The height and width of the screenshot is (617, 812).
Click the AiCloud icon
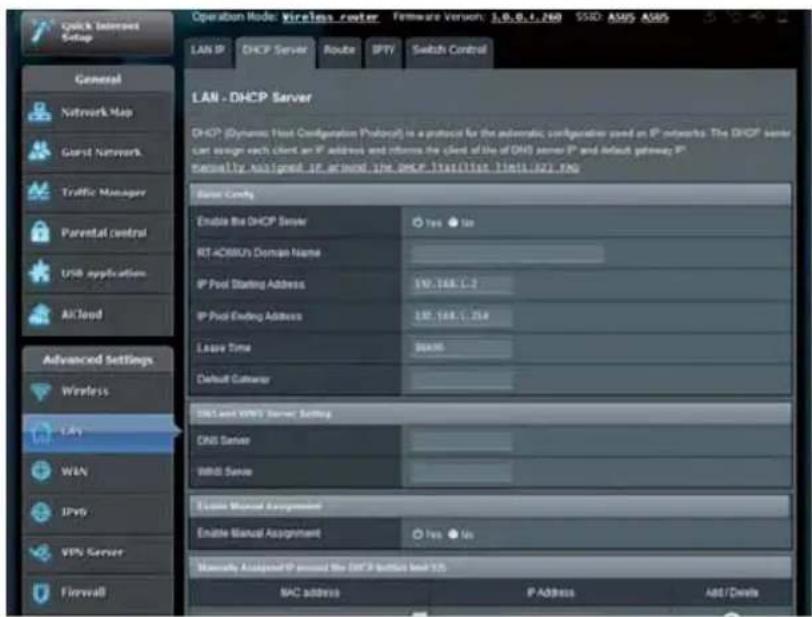pos(40,314)
